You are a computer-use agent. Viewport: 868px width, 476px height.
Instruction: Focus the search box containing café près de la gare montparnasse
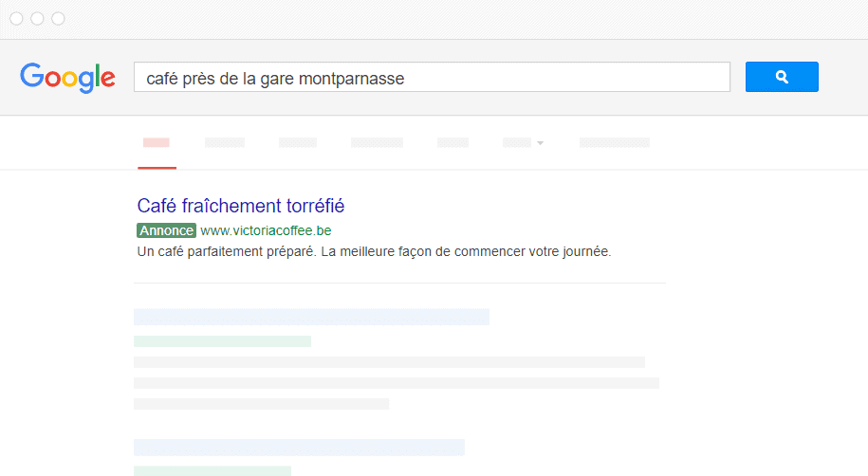tap(432, 77)
